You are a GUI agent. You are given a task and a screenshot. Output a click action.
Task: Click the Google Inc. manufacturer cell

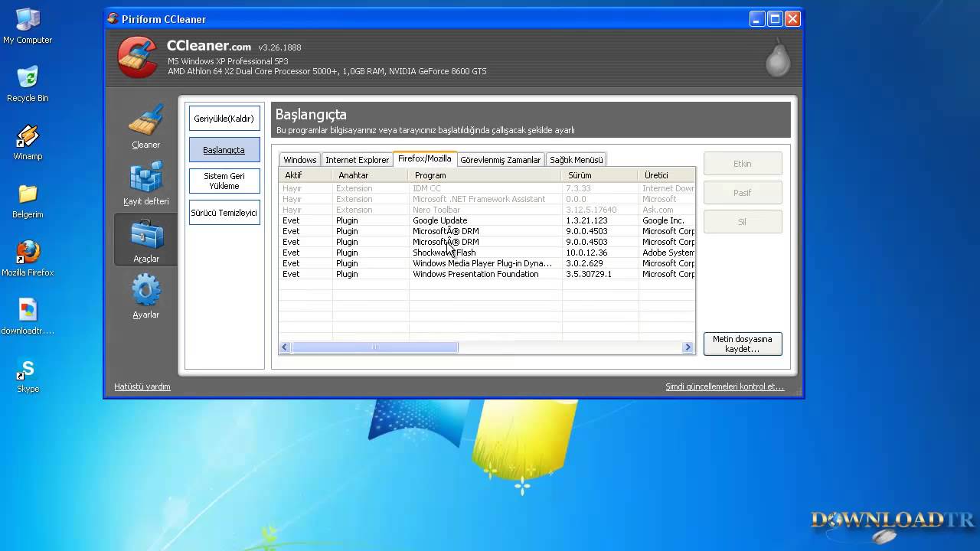tap(663, 220)
